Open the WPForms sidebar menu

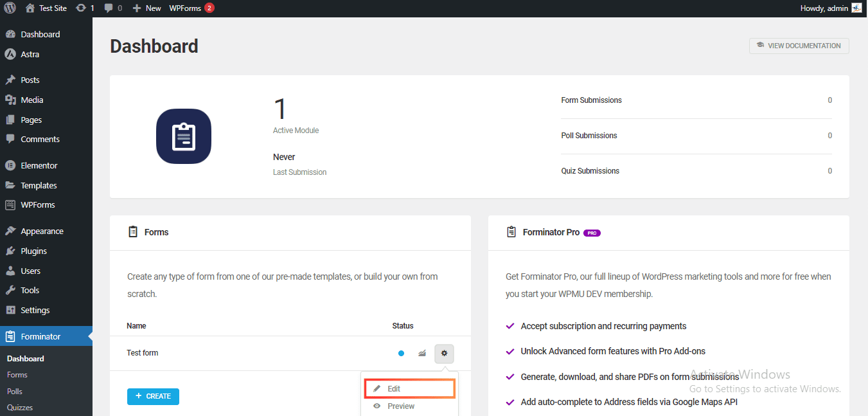[37, 204]
